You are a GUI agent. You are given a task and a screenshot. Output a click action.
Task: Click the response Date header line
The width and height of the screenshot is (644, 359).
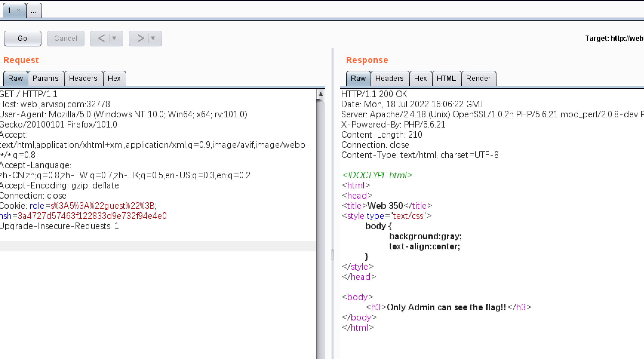tap(413, 104)
